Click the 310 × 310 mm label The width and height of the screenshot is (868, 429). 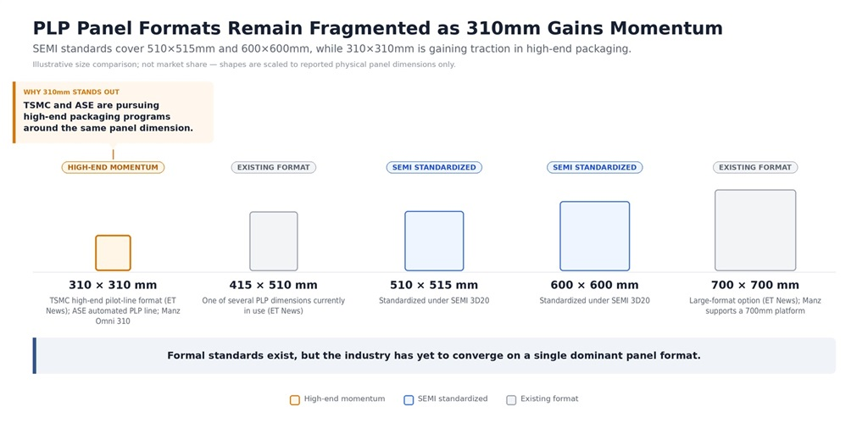pyautogui.click(x=113, y=285)
